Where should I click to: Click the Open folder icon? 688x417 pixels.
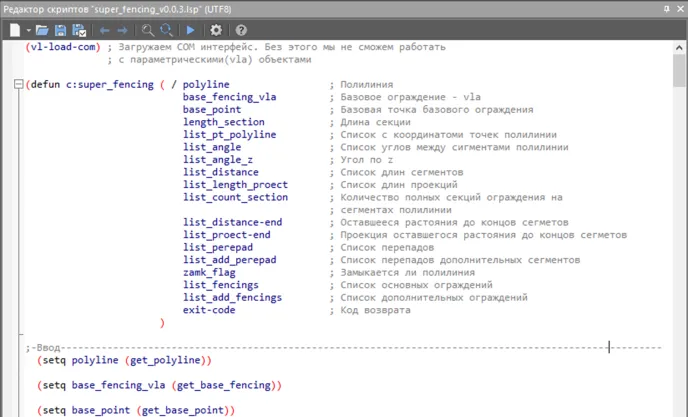(43, 31)
